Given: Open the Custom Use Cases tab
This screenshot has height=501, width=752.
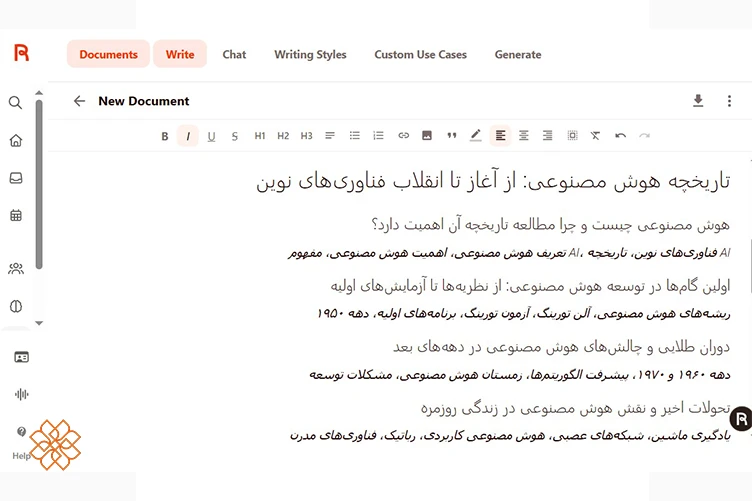Looking at the screenshot, I should pos(421,55).
